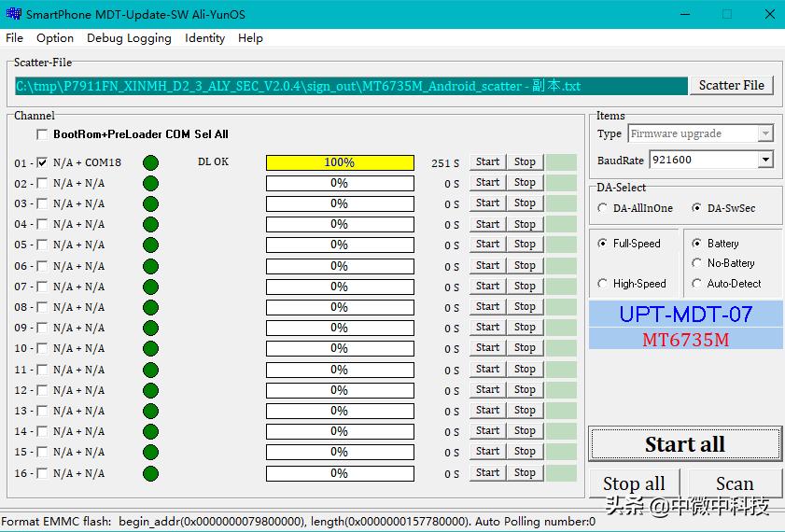Screen dimensions: 785x532
Task: Click the green status light on channel 05
Action: coord(150,245)
